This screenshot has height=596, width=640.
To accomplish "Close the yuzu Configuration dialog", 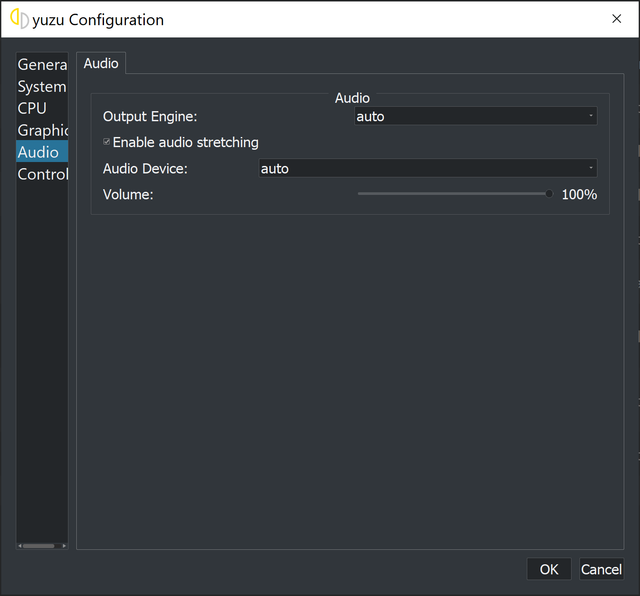I will (x=616, y=19).
